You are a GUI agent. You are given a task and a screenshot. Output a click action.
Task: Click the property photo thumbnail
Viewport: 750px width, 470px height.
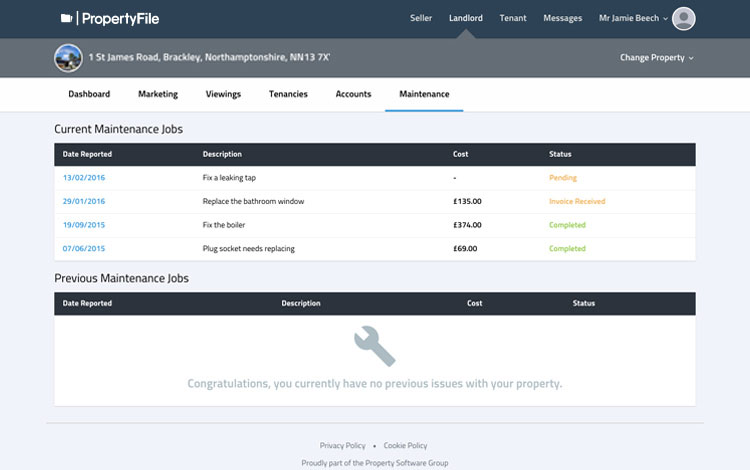[x=68, y=58]
